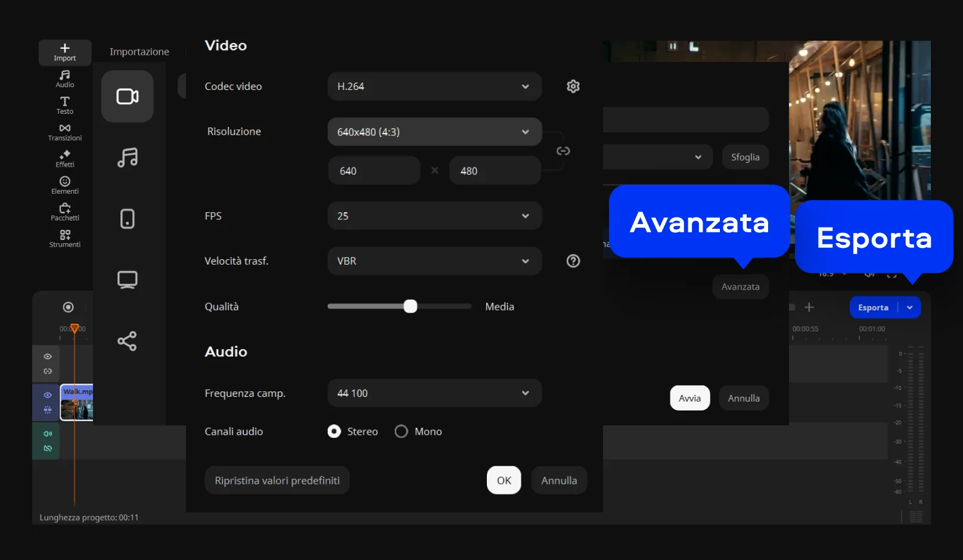The image size is (963, 560).
Task: Open the Transizioni panel
Action: click(x=65, y=132)
